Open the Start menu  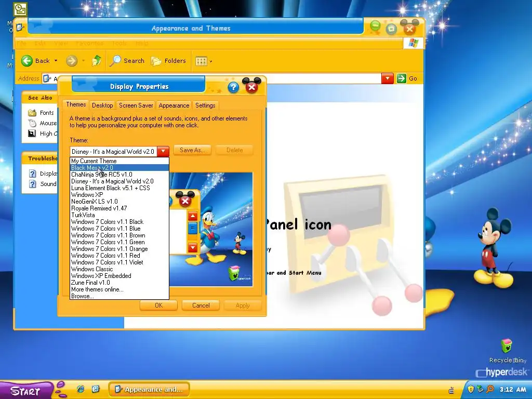[26, 391]
